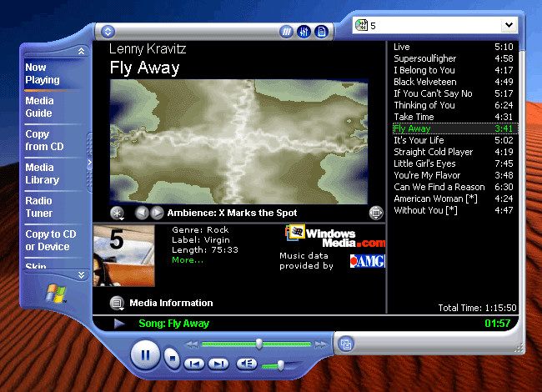
Task: Skip to the previous track
Action: point(193,364)
